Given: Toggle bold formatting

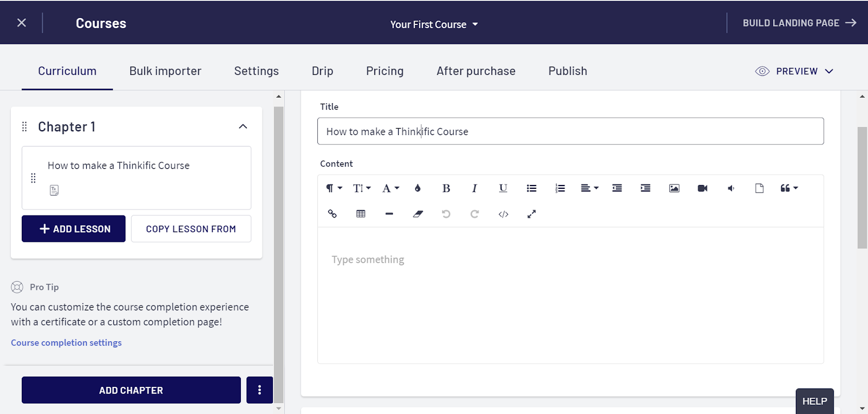Looking at the screenshot, I should pos(446,188).
